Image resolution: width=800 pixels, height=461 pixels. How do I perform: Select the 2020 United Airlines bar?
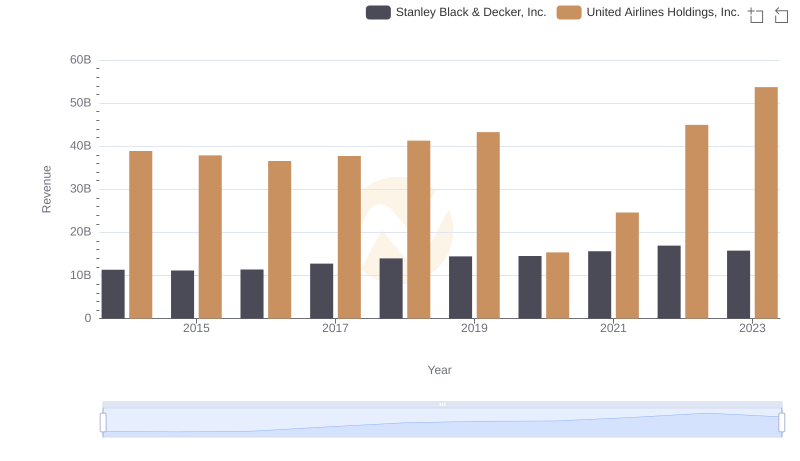tap(558, 286)
